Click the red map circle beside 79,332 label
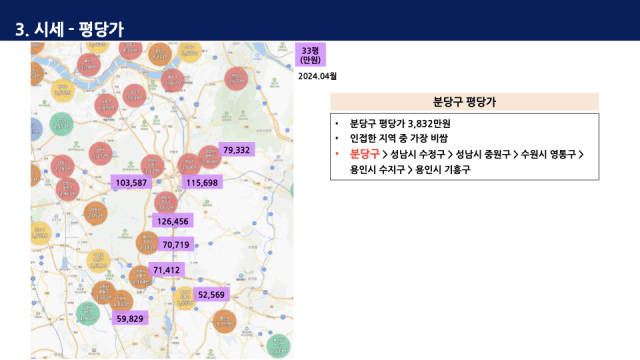This screenshot has height=360, width=640. click(209, 157)
